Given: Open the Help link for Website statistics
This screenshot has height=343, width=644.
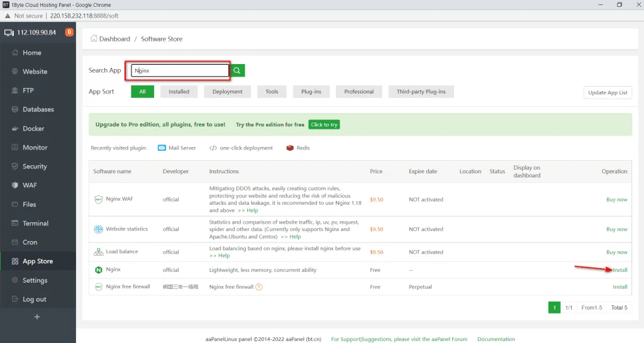Looking at the screenshot, I should click(291, 237).
